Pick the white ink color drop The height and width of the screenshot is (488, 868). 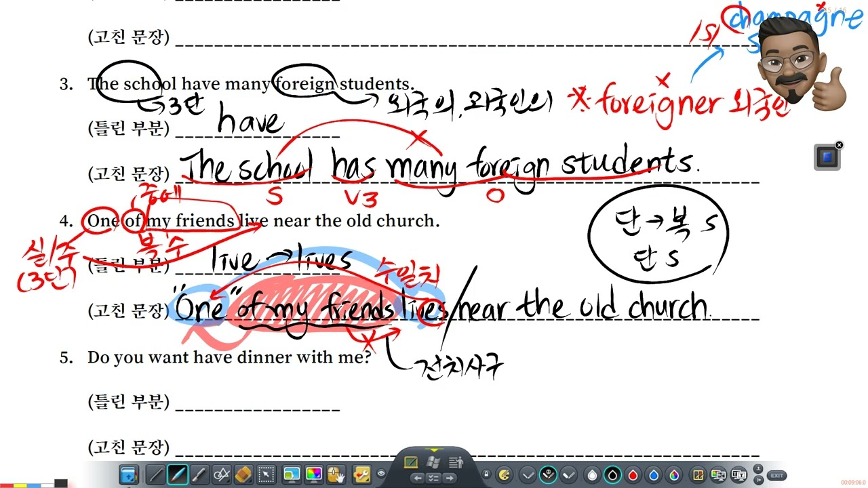click(592, 475)
